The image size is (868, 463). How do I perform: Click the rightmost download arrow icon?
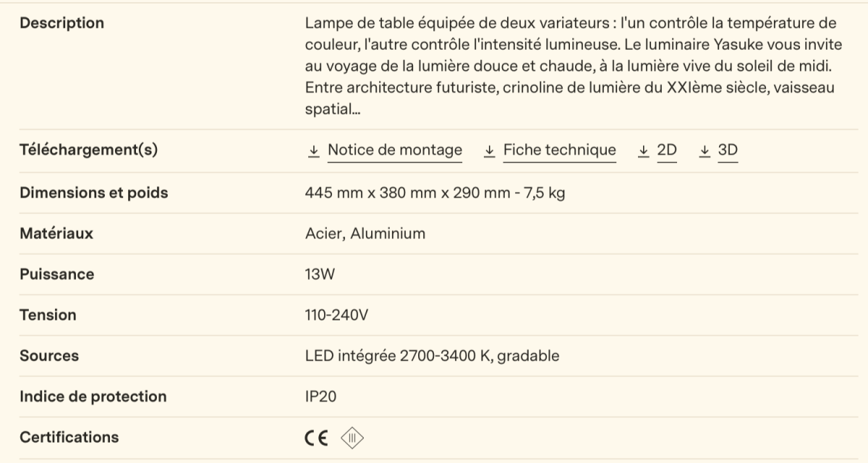[703, 150]
